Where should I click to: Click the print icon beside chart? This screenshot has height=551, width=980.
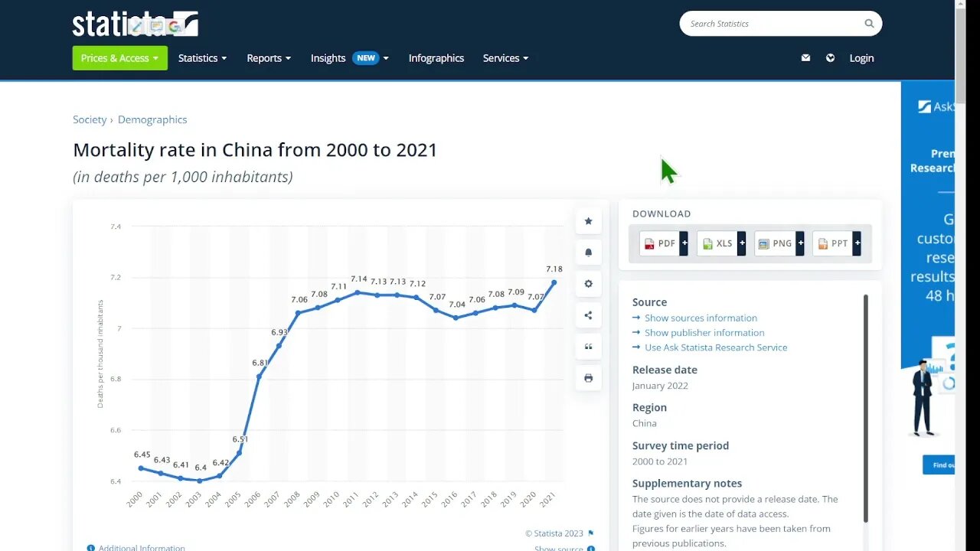coord(588,378)
